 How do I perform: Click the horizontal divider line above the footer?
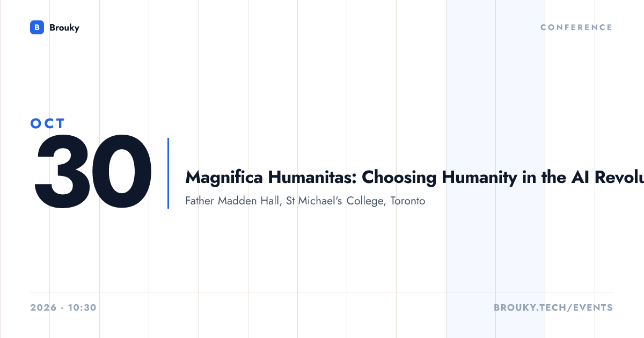322,292
